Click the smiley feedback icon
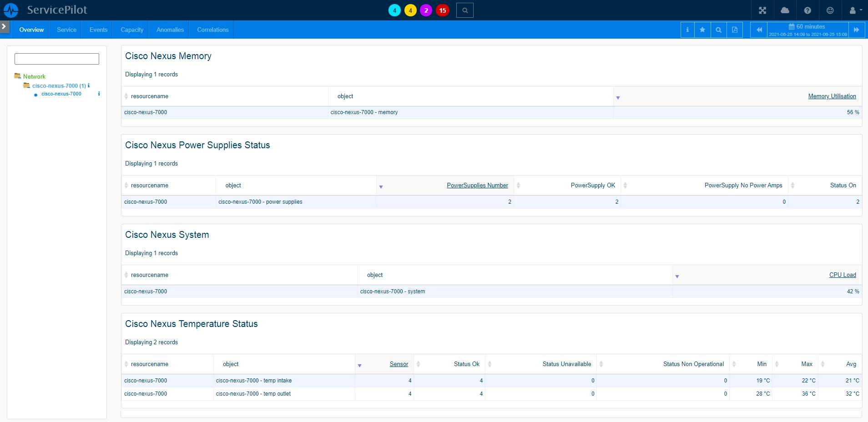 (x=830, y=10)
